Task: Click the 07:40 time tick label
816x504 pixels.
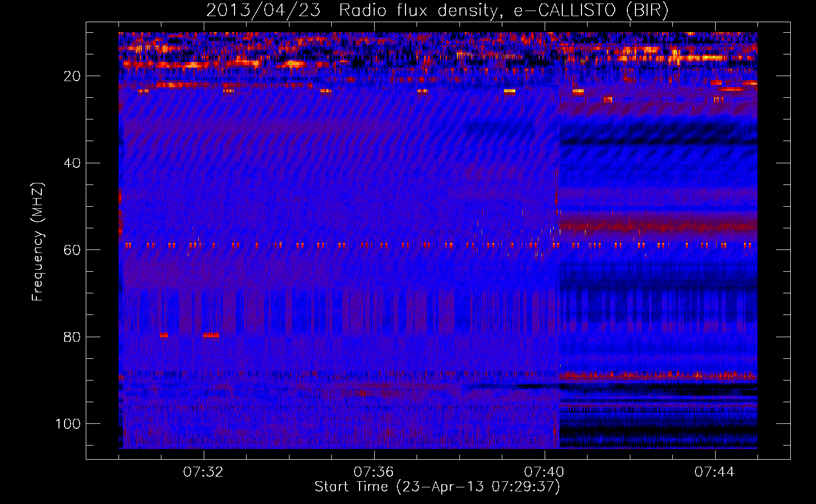Action: [x=544, y=472]
